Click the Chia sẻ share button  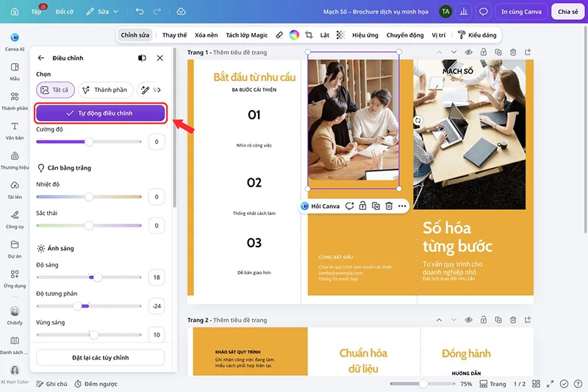(567, 12)
